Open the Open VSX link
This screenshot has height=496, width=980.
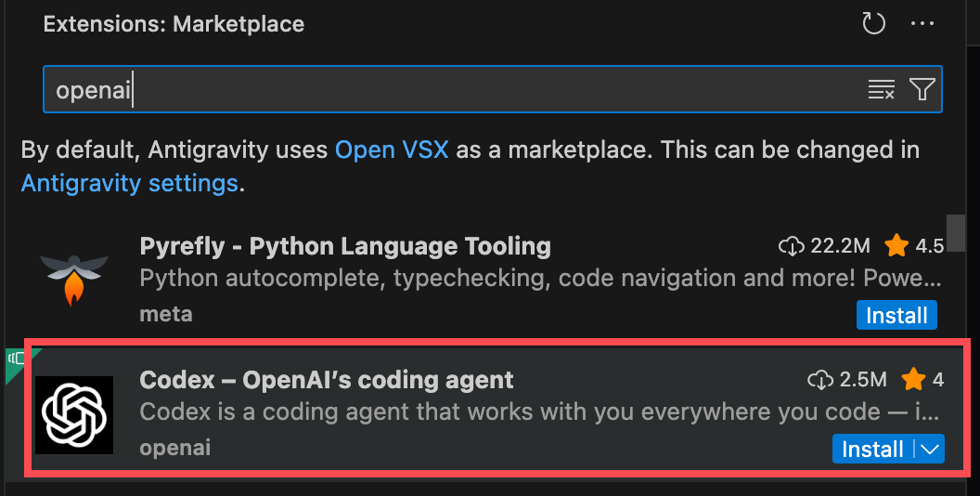click(x=392, y=150)
